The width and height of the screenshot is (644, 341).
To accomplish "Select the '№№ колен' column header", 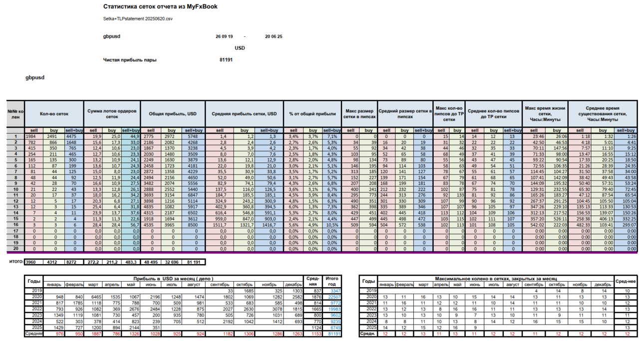I will tap(15, 114).
